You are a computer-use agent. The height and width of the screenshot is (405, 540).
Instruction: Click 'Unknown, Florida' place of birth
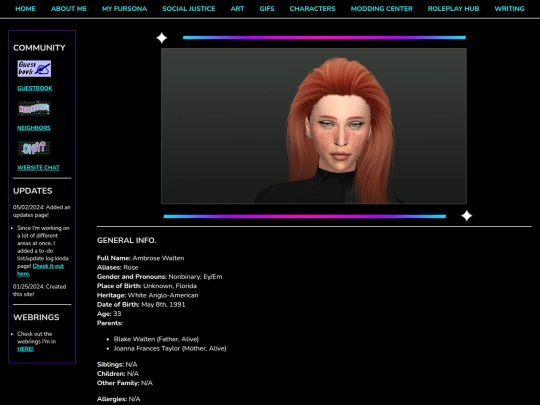click(x=170, y=286)
